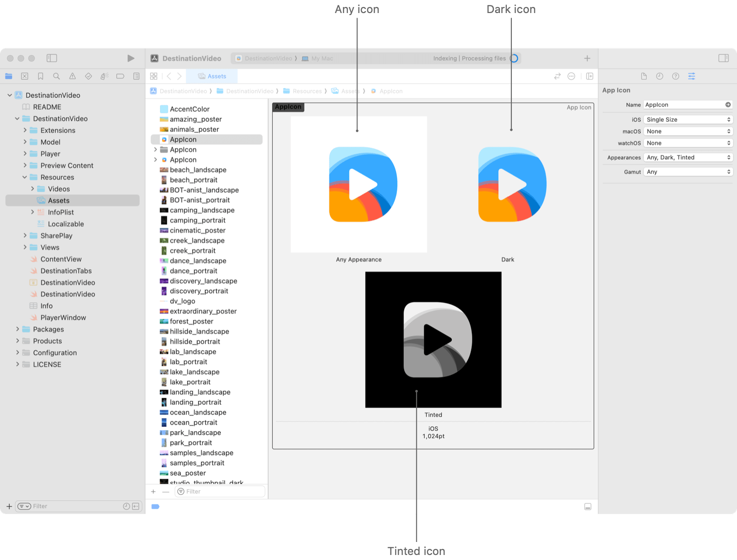
Task: Go back in editor history
Action: tap(169, 76)
